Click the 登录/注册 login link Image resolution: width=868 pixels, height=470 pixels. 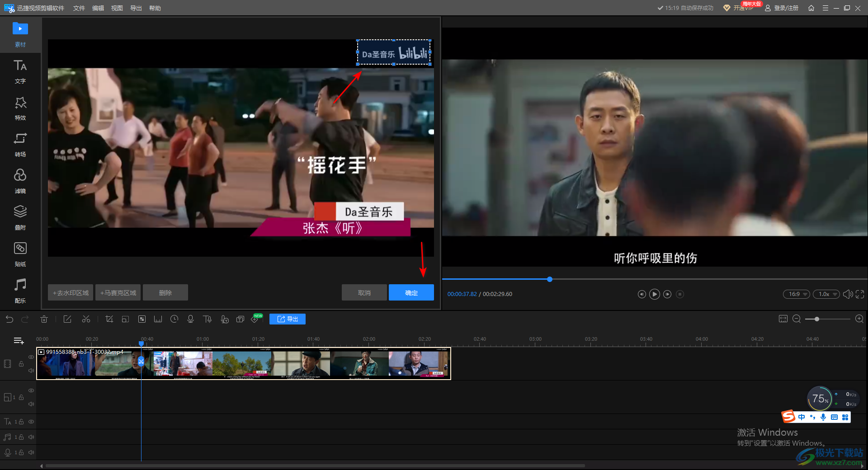click(x=782, y=8)
